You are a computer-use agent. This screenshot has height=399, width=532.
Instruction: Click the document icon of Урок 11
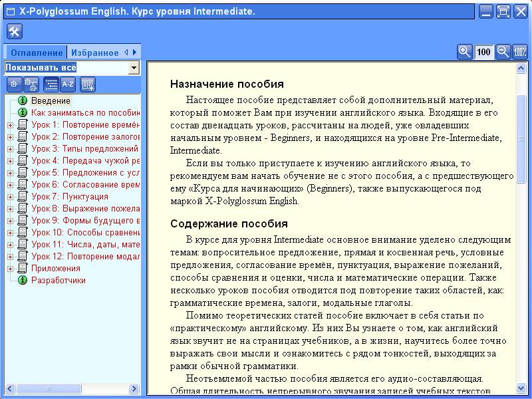(x=23, y=244)
